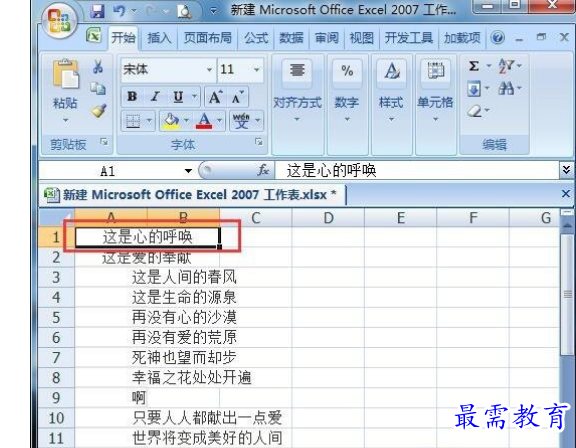
Task: Open underline style dropdown arrow
Action: click(x=194, y=97)
